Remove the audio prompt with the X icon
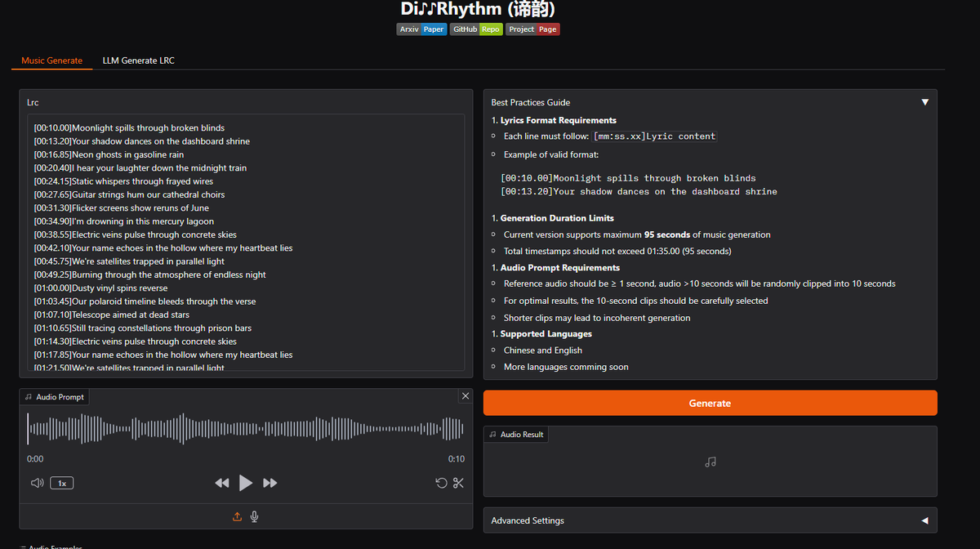Screen dimensions: 980x549 (x=465, y=396)
